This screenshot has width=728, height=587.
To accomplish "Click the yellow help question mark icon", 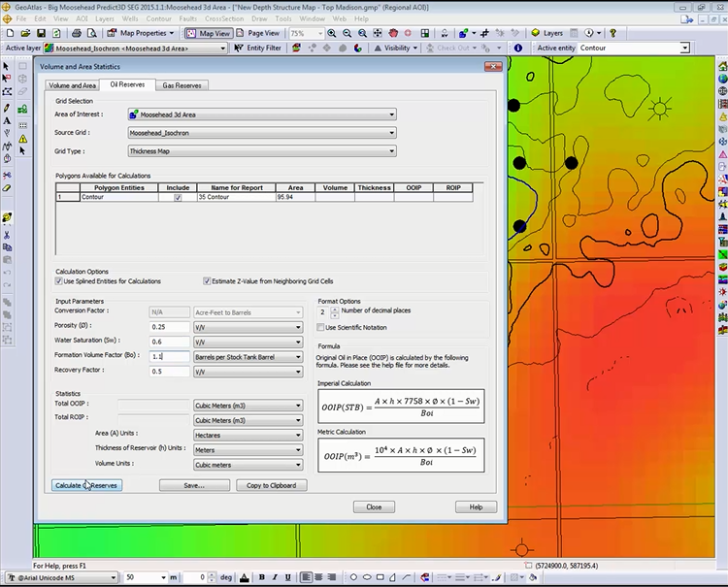I will tap(612, 33).
